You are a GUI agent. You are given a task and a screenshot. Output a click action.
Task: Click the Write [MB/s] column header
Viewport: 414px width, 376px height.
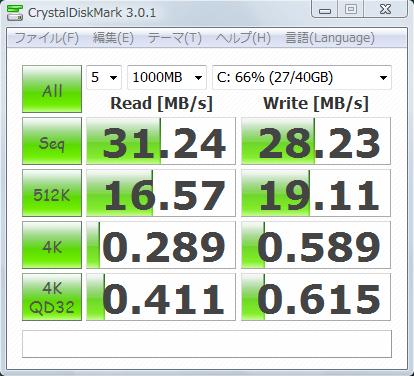[316, 103]
